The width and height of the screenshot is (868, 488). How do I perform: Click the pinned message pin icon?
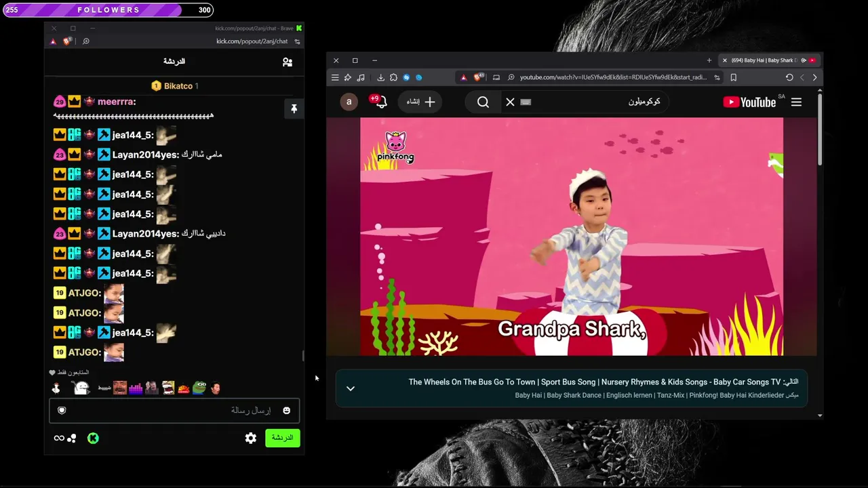pyautogui.click(x=294, y=108)
